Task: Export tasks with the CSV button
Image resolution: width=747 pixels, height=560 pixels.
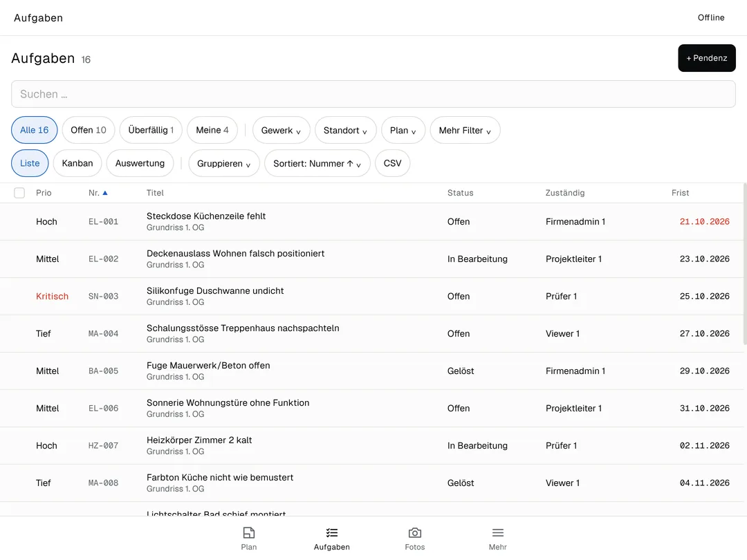Action: pyautogui.click(x=393, y=163)
